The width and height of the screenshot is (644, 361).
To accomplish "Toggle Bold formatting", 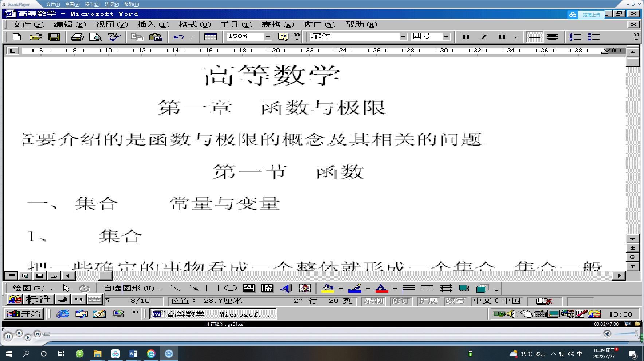I will coord(465,37).
